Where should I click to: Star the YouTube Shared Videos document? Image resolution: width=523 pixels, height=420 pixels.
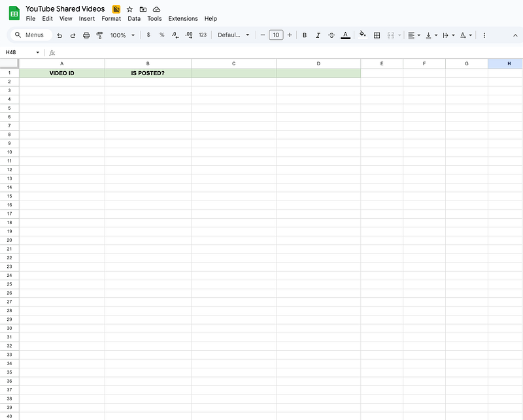coord(129,9)
